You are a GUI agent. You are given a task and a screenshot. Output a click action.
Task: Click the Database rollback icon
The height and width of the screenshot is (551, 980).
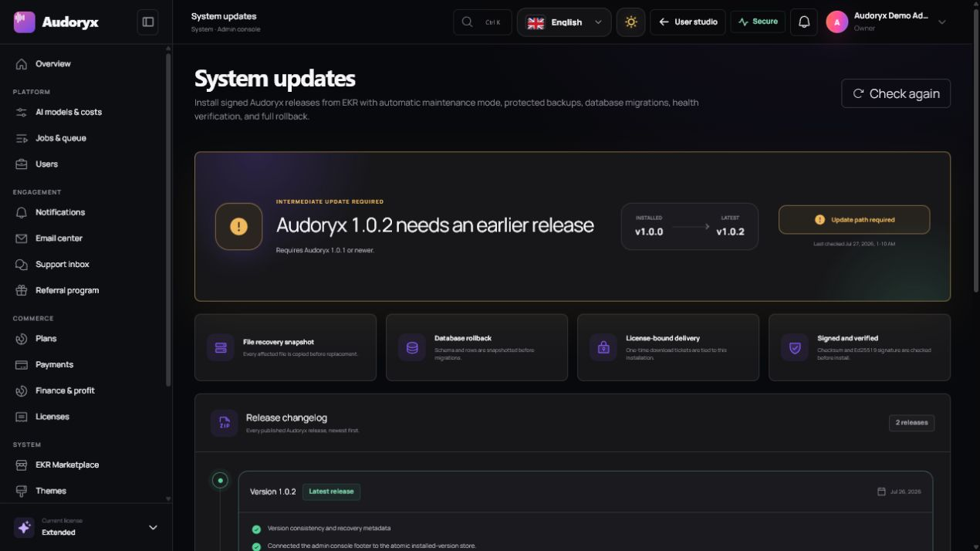pyautogui.click(x=412, y=347)
